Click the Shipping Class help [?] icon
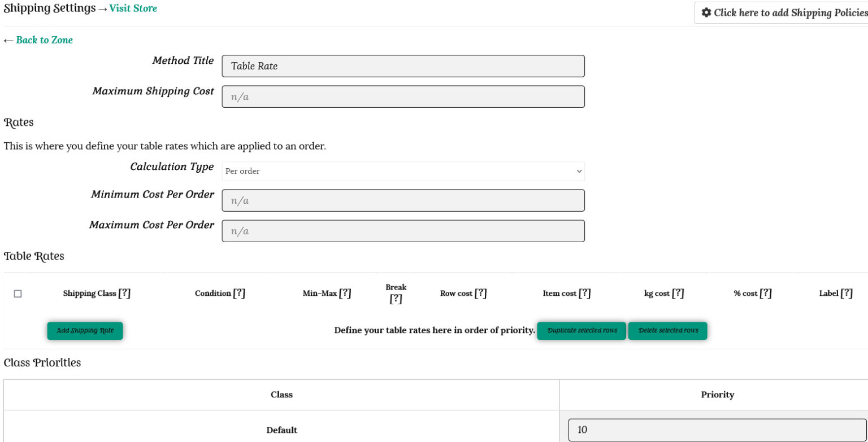The width and height of the screenshot is (868, 442). tap(125, 293)
